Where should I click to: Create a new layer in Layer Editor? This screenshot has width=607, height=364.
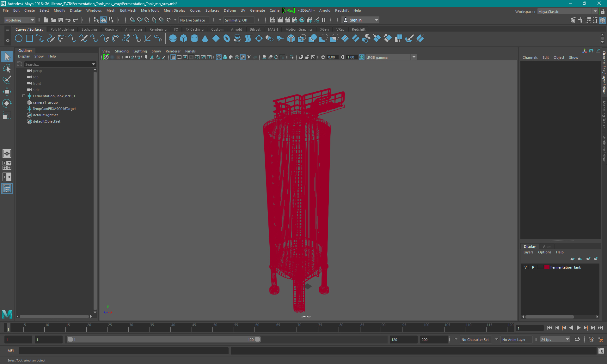coord(588,259)
